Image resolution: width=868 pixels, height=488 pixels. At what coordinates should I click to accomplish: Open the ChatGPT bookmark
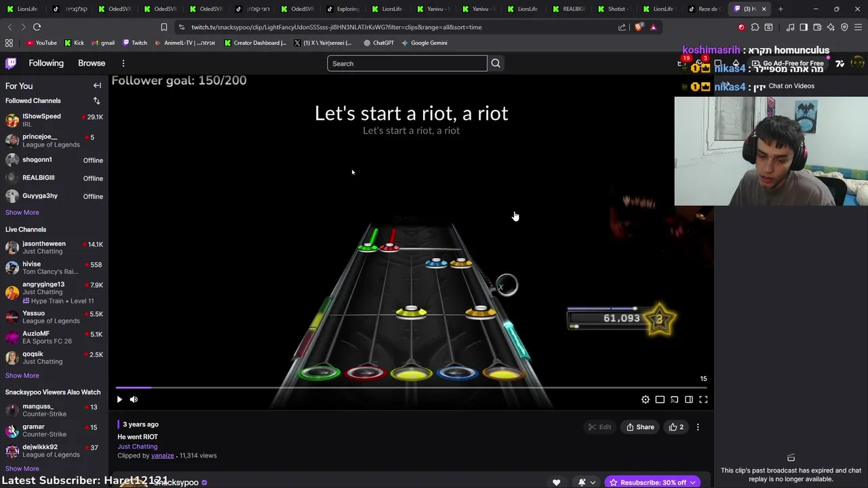pyautogui.click(x=378, y=43)
